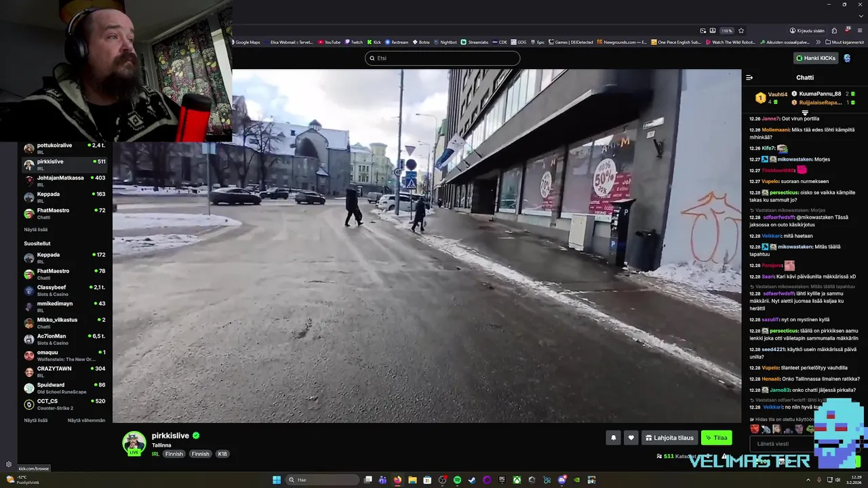Screen dimensions: 868x488
Task: Collapse recommended list with Näytä vähemmän
Action: coord(86,420)
